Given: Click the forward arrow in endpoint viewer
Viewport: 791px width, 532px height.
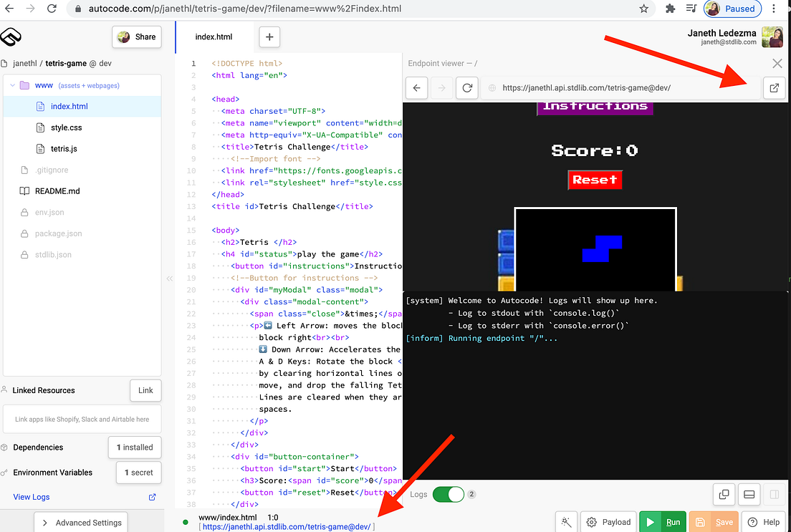Looking at the screenshot, I should click(442, 88).
